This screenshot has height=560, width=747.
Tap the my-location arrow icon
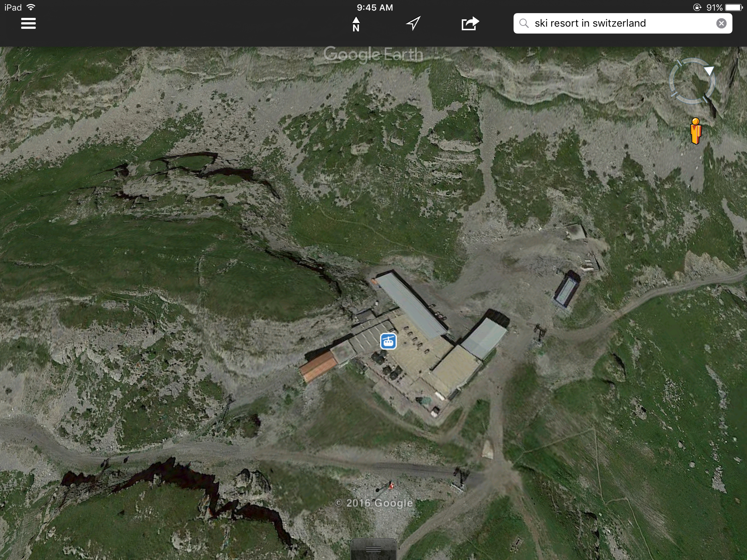[x=413, y=23]
